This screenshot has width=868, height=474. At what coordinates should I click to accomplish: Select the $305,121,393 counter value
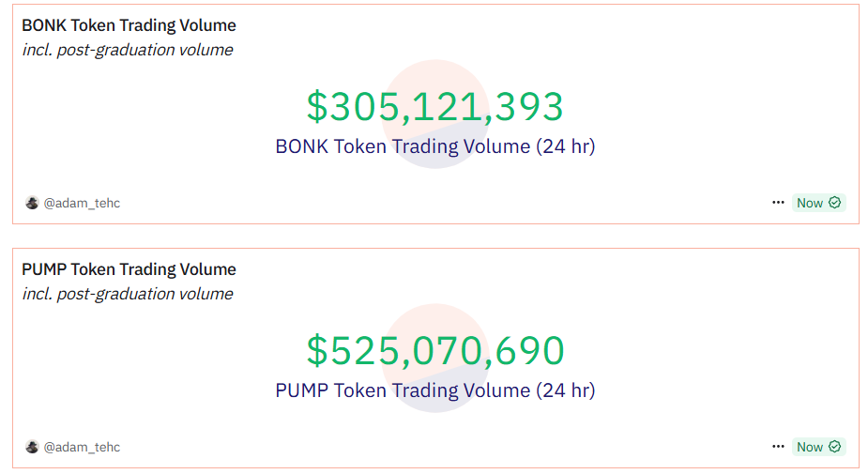tap(434, 107)
